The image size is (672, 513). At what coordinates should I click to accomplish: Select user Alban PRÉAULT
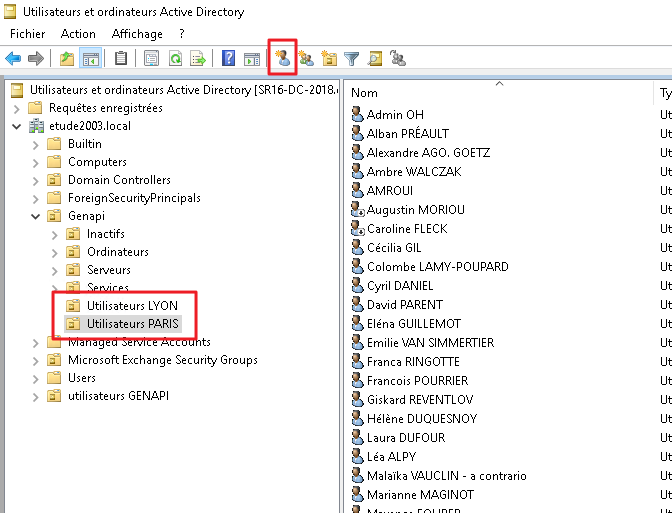coord(408,134)
